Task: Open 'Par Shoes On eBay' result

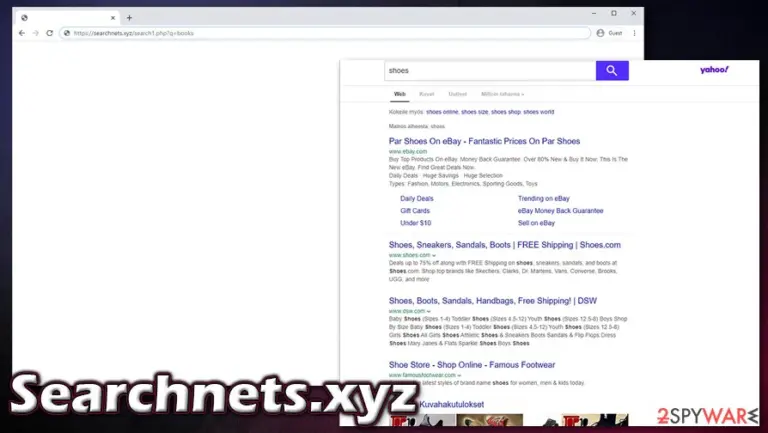Action: (x=484, y=141)
